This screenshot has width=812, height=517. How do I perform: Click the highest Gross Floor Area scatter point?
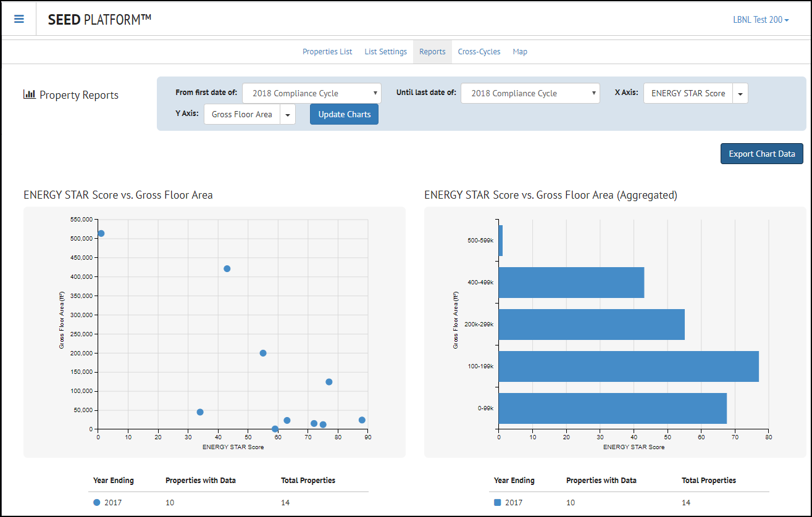pyautogui.click(x=101, y=233)
